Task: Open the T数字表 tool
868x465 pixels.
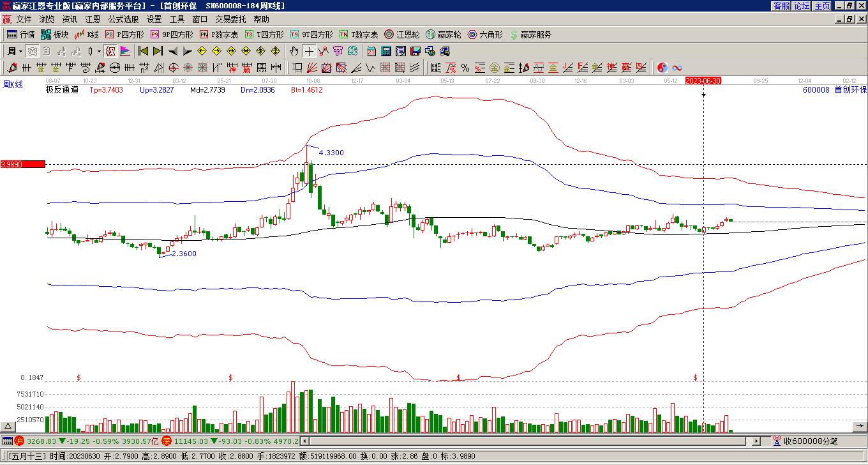Action: [359, 34]
